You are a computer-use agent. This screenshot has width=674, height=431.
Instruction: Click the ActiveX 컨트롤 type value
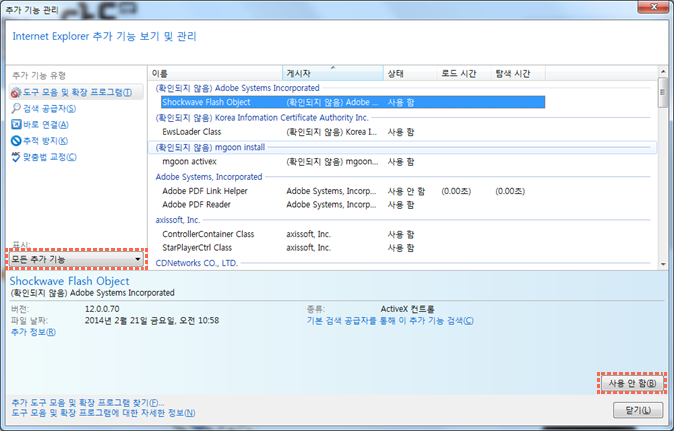coord(407,309)
